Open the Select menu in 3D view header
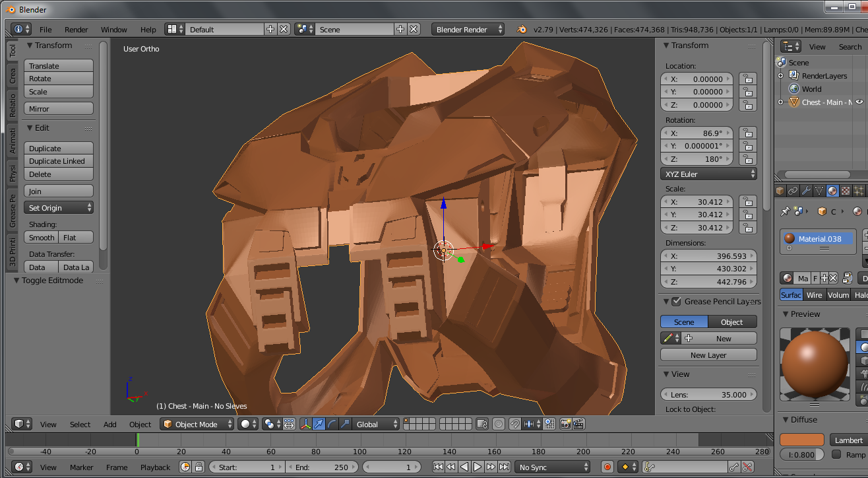Image resolution: width=868 pixels, height=478 pixels. pos(80,424)
